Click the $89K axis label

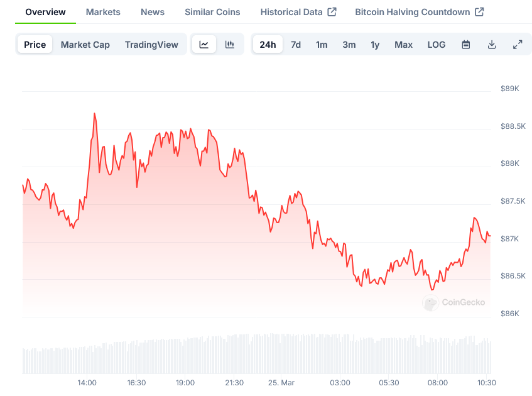(509, 89)
